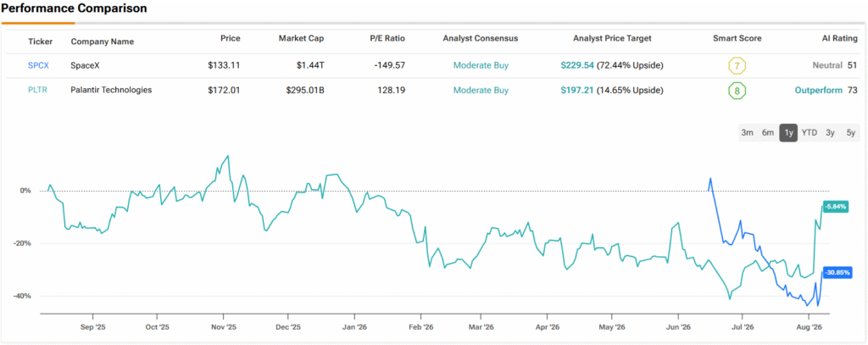The width and height of the screenshot is (868, 345).
Task: Open the PLTR ticker link
Action: [x=37, y=90]
